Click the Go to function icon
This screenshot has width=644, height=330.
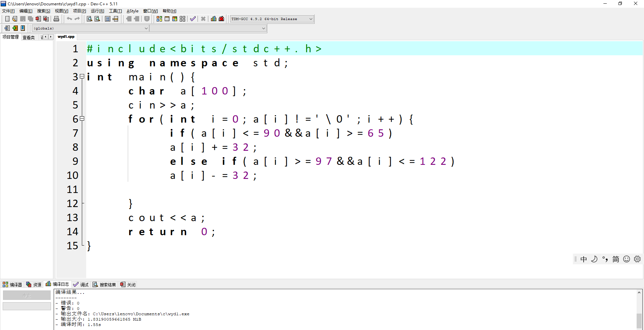point(108,19)
